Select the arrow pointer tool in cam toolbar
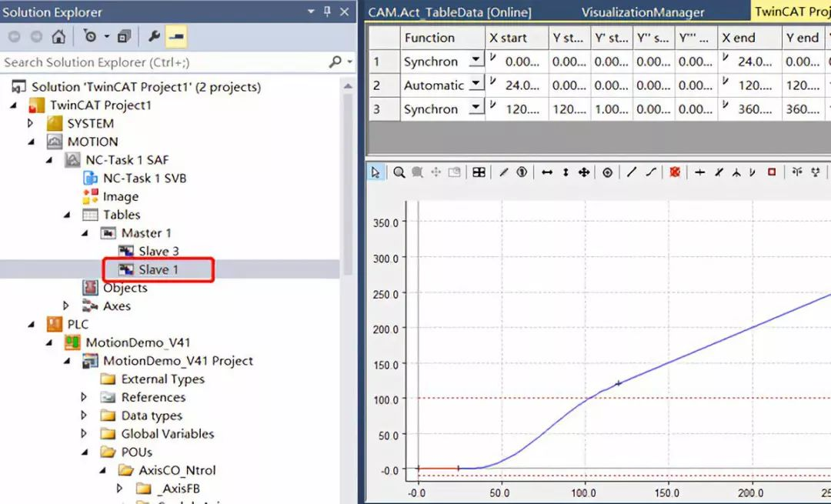The image size is (831, 504). pyautogui.click(x=375, y=172)
